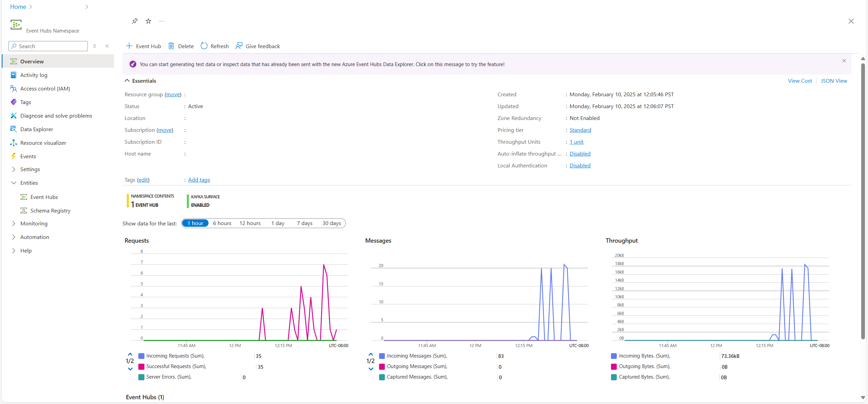Select the 7 days time range
868x404 pixels.
pyautogui.click(x=304, y=223)
